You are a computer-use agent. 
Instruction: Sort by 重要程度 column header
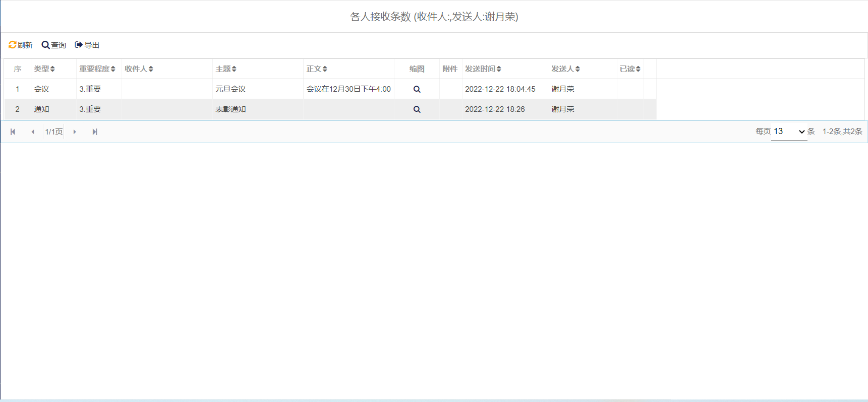(x=97, y=69)
